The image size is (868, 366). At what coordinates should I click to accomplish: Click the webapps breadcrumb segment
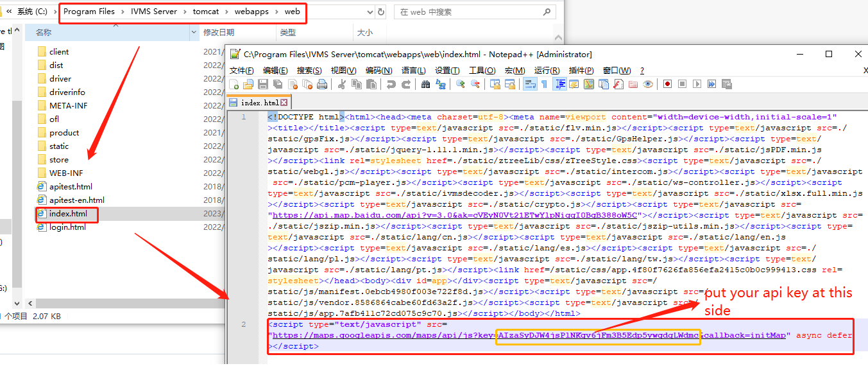(x=251, y=12)
